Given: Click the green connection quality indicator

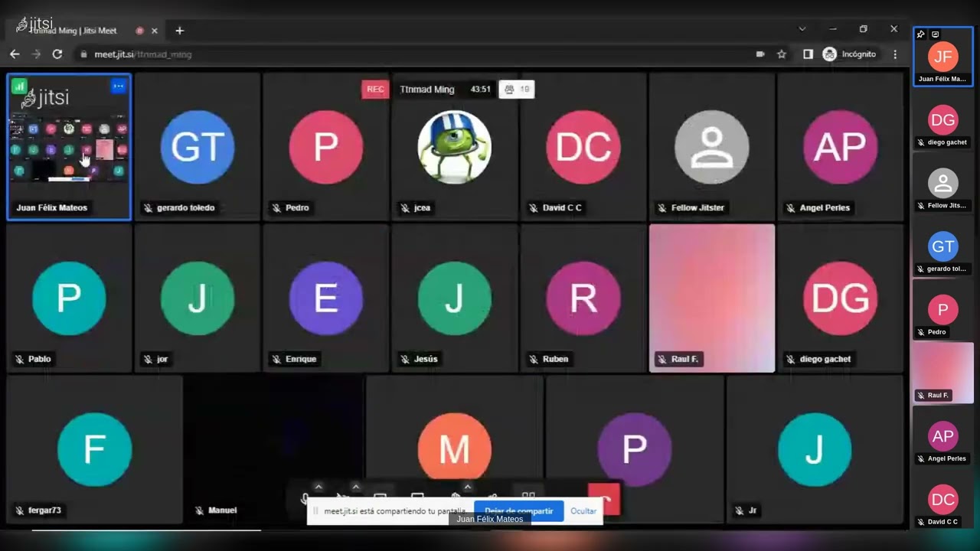Looking at the screenshot, I should click(x=19, y=86).
